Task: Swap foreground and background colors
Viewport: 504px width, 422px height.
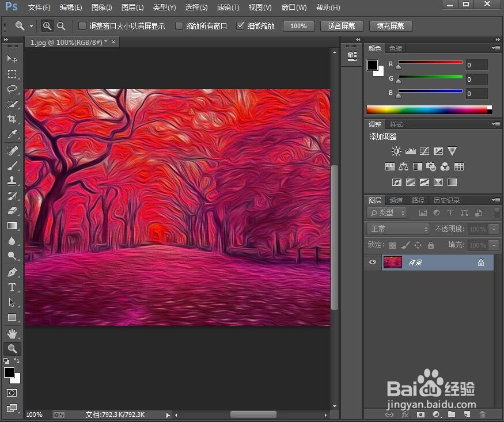Action: (x=17, y=360)
